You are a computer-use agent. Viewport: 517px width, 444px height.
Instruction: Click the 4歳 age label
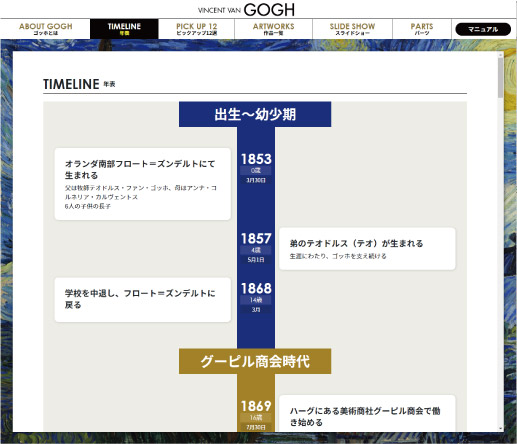(x=256, y=250)
